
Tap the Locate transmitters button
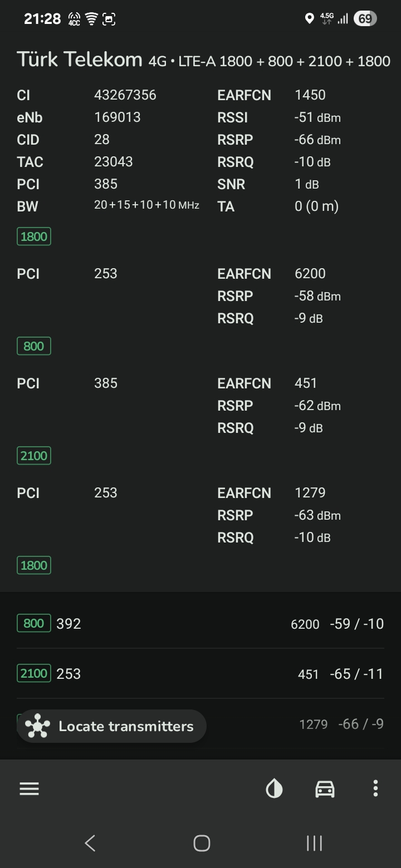pos(111,726)
